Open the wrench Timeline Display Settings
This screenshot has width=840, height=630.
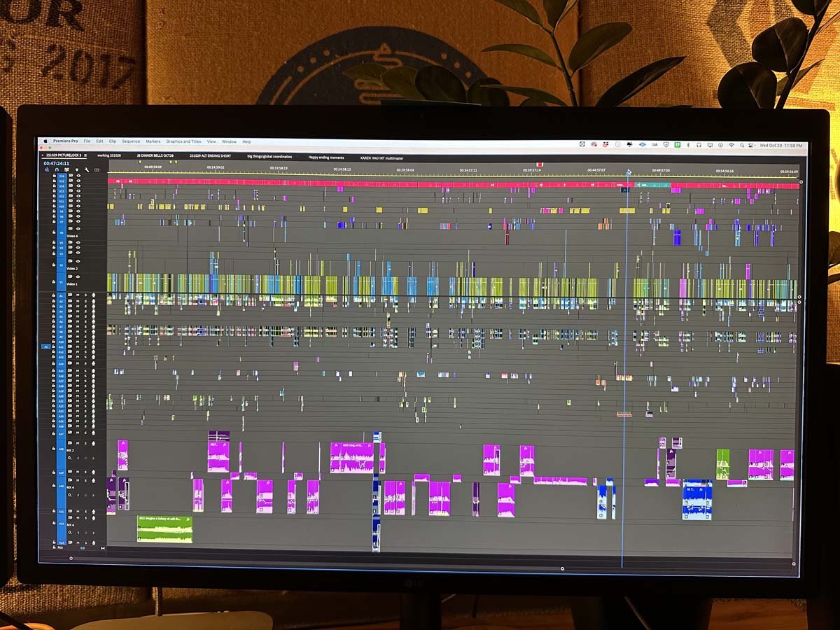87,169
